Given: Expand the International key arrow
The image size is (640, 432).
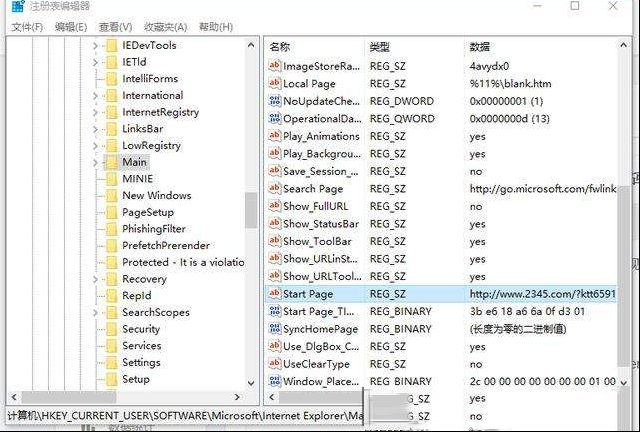Looking at the screenshot, I should 95,96.
